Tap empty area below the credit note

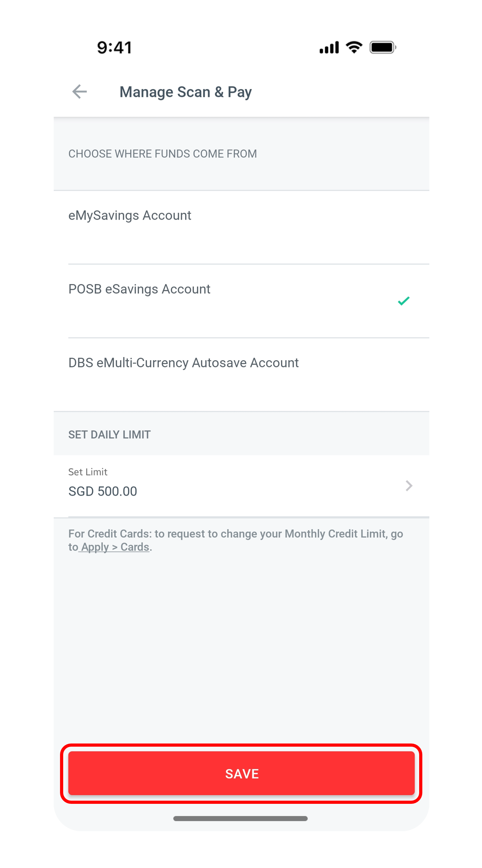tap(242, 649)
